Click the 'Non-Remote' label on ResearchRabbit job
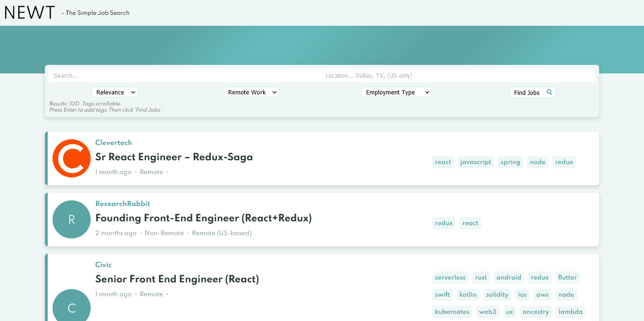Viewport: 644px width, 321px height. [x=164, y=233]
